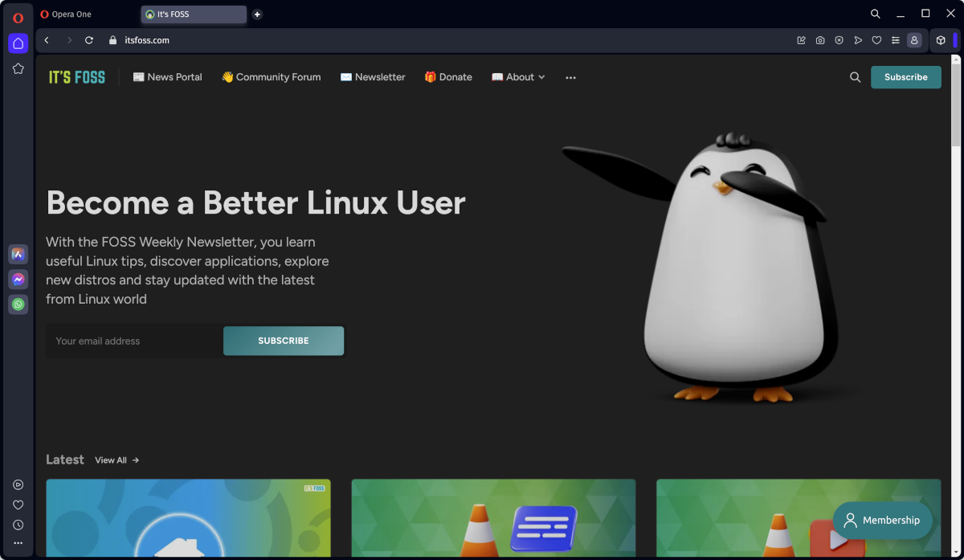
Task: Open the history clock icon in the sidebar
Action: point(18,524)
